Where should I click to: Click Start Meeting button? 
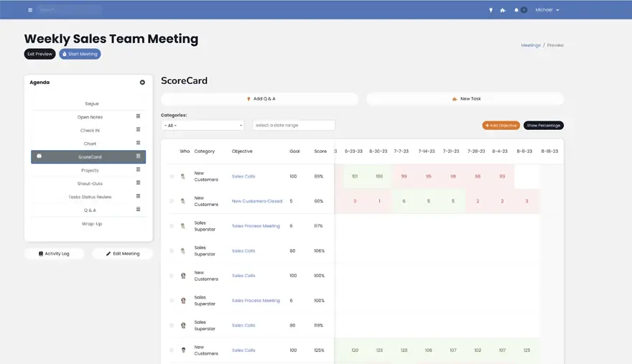(80, 54)
